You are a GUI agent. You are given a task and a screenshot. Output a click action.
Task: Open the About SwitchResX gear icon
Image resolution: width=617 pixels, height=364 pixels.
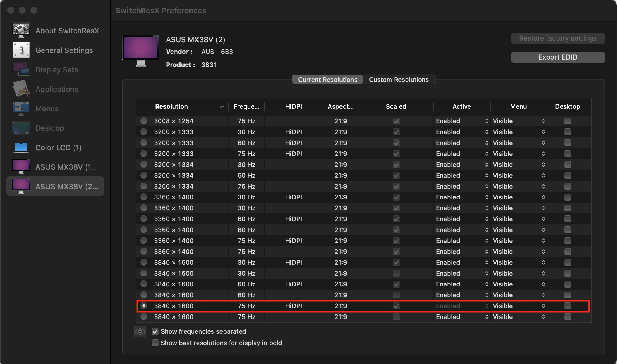pos(21,30)
